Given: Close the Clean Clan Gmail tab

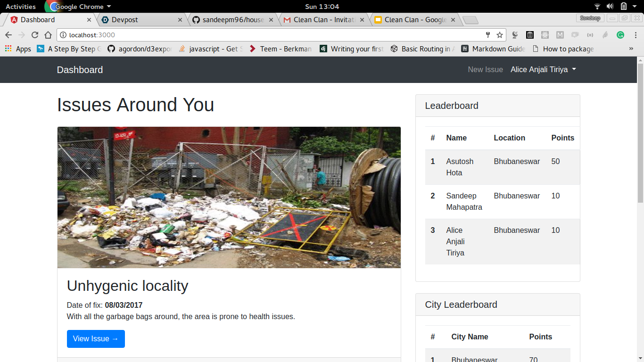Looking at the screenshot, I should (x=362, y=20).
